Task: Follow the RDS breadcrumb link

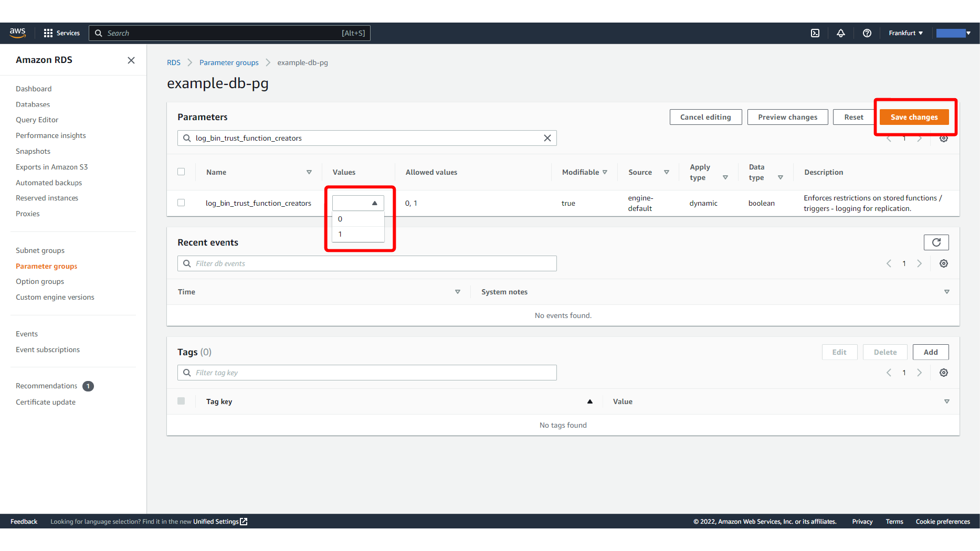Action: 174,62
